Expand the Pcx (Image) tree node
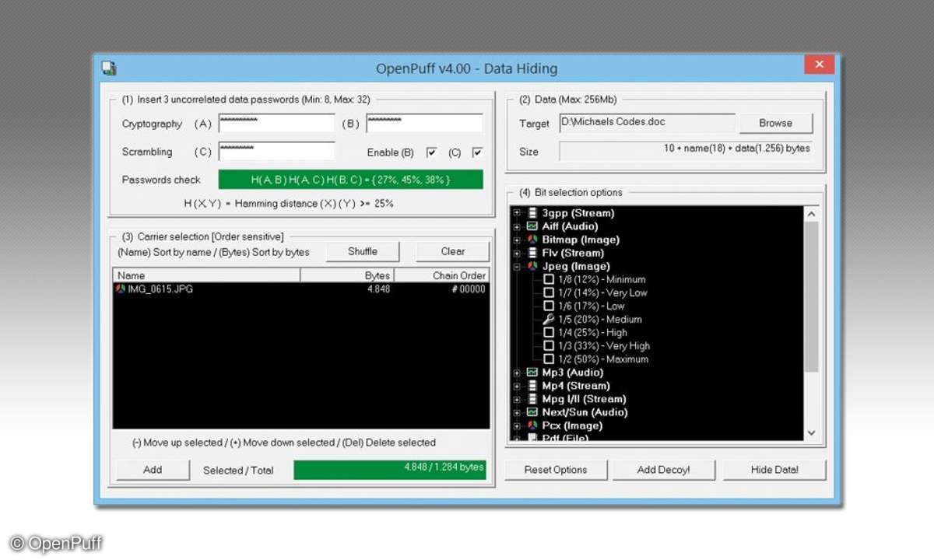 [517, 425]
